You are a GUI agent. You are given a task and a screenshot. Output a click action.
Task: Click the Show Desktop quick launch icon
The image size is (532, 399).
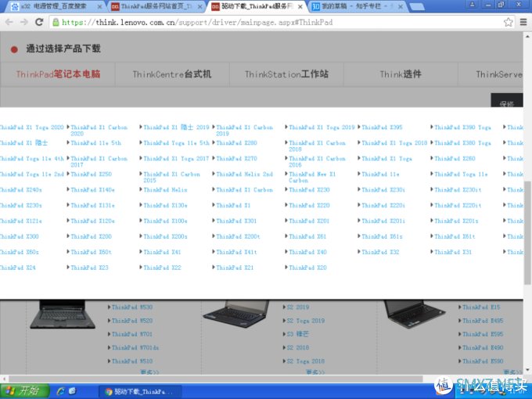[72, 391]
